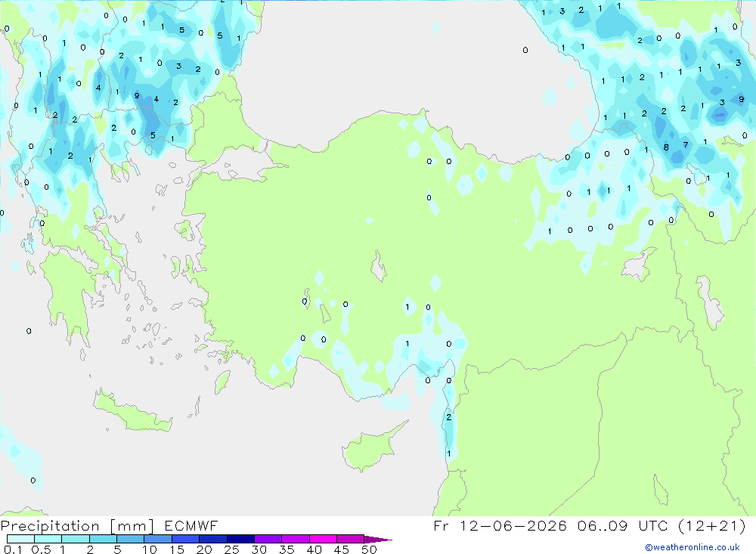Click the legend value "20"
Screen dimensions: 756x554
point(204,549)
